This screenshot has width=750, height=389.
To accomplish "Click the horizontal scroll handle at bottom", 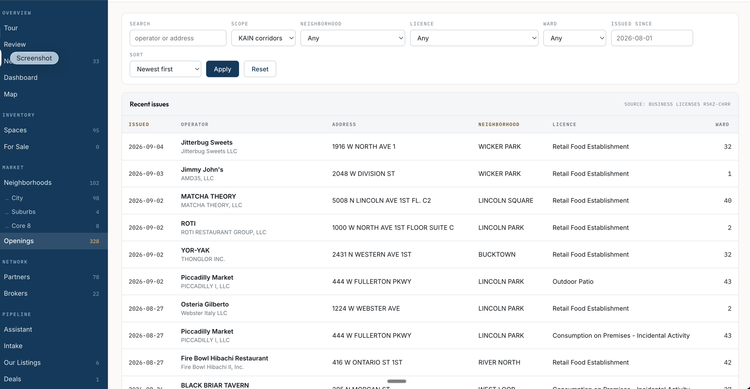I will pos(397,381).
